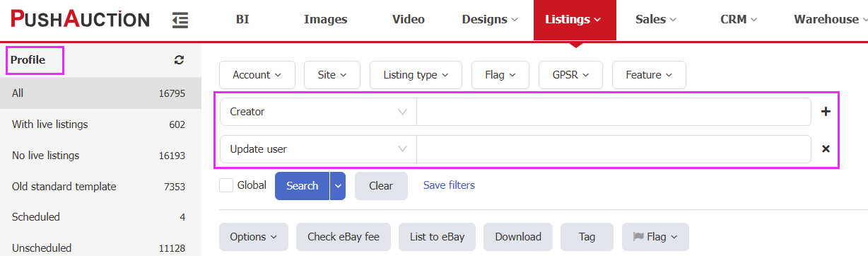Open the Options action menu
Screen dimensions: 868x256
[254, 237]
